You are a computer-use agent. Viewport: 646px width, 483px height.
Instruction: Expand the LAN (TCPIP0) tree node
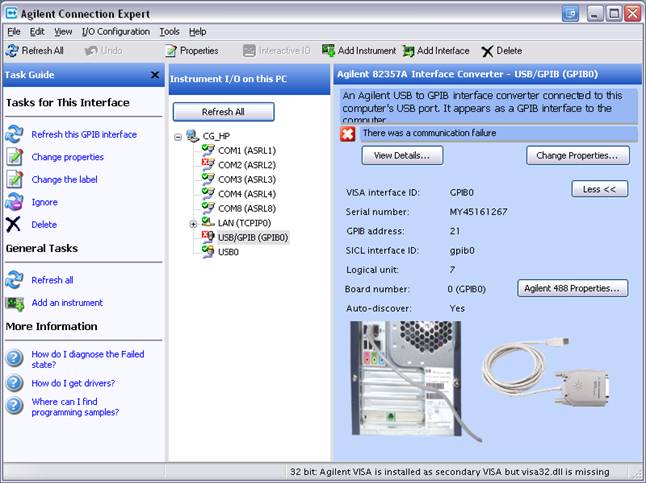193,223
